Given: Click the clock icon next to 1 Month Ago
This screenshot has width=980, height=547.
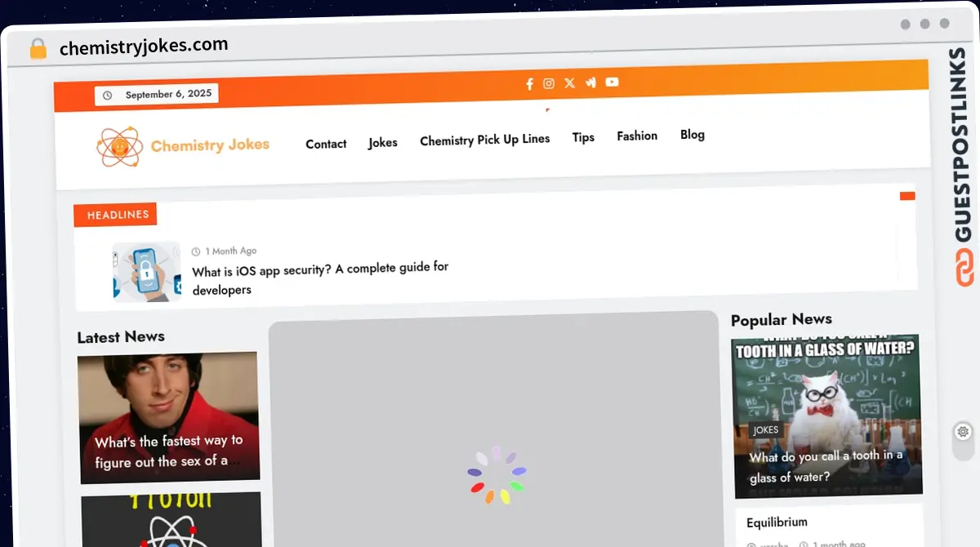Looking at the screenshot, I should [x=196, y=251].
